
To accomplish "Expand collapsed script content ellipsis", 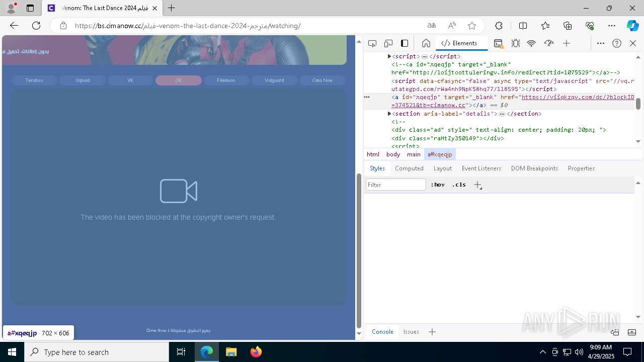I will (424, 57).
